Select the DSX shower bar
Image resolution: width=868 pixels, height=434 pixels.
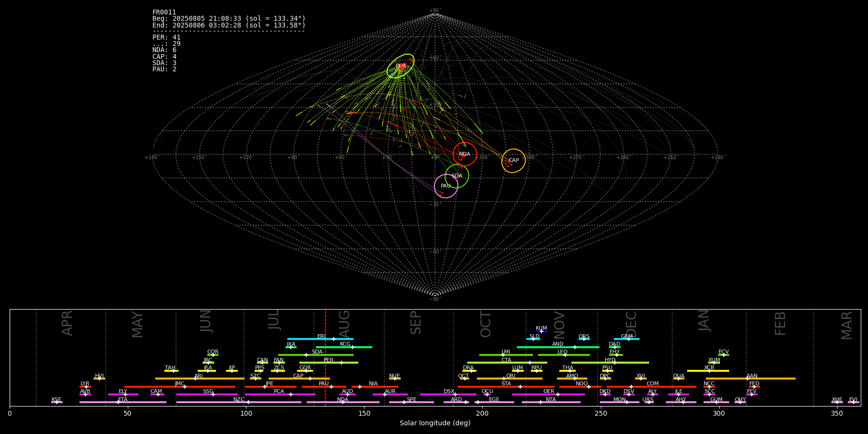tap(448, 394)
